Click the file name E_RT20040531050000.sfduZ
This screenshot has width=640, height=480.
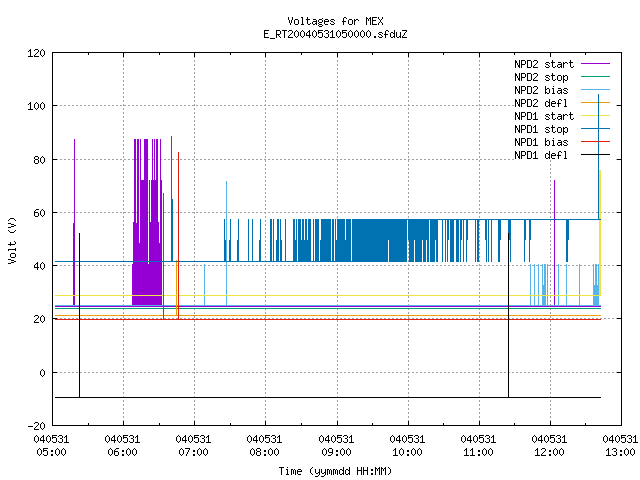click(335, 34)
